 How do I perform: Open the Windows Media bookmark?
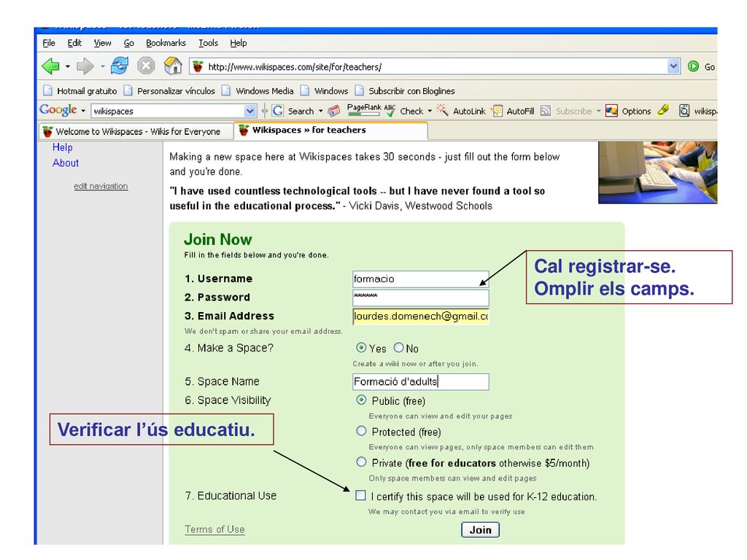coord(258,90)
